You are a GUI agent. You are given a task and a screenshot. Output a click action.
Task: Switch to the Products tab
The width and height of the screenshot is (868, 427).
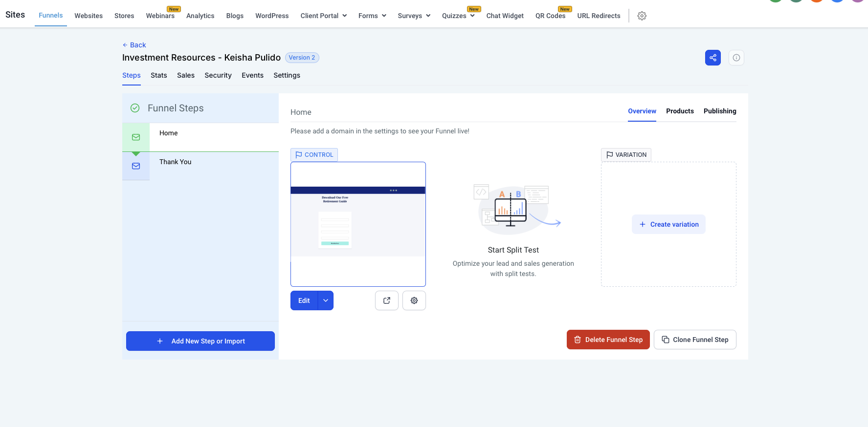click(x=680, y=111)
